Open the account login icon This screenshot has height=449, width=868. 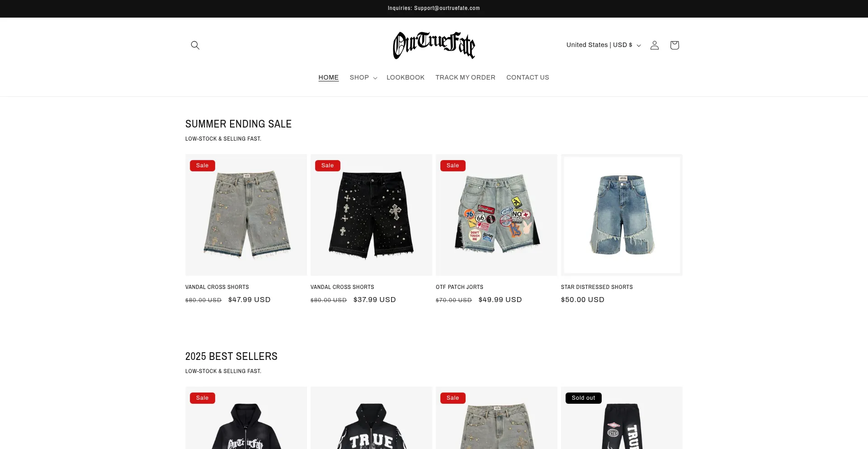(x=655, y=45)
